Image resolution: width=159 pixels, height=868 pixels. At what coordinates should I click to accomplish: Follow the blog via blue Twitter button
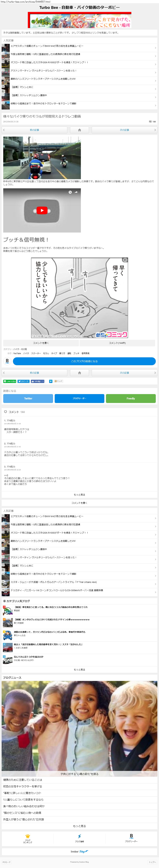click(28, 398)
